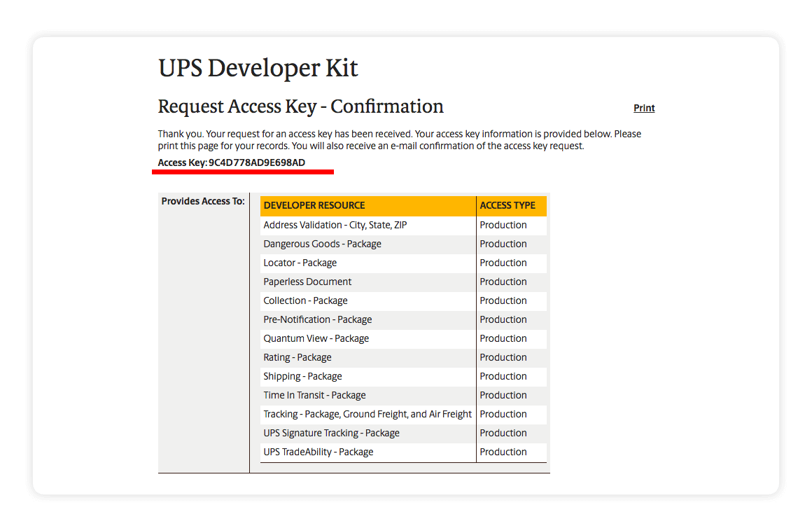Select the Rating - Package entry
This screenshot has width=812, height=526.
point(297,358)
